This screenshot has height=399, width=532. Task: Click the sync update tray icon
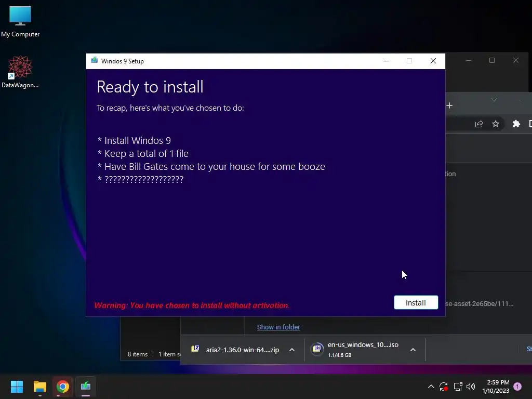(x=444, y=387)
